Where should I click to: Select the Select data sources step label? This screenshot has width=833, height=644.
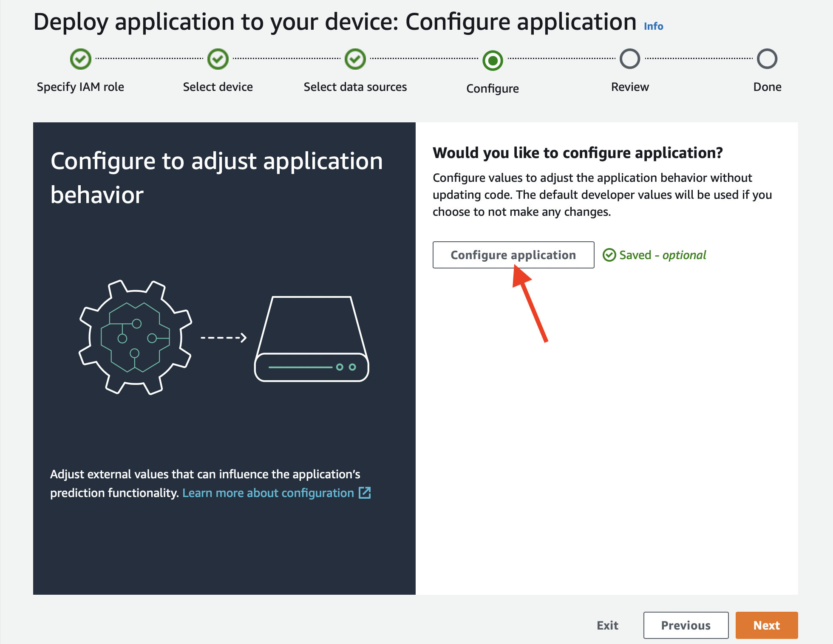coord(355,87)
